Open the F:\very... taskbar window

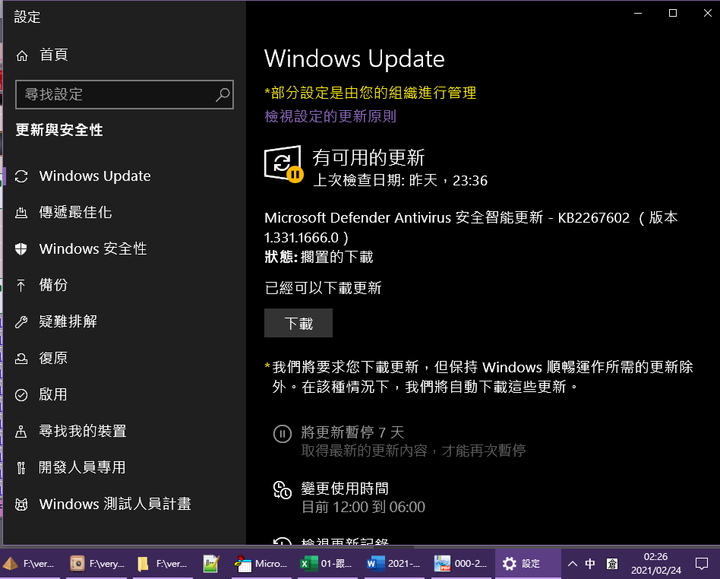point(97,563)
